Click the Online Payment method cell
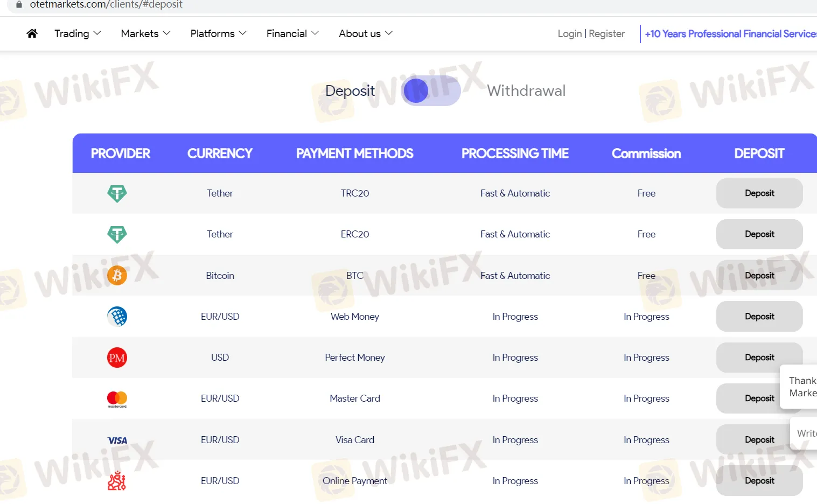Image resolution: width=817 pixels, height=504 pixels. coord(355,481)
